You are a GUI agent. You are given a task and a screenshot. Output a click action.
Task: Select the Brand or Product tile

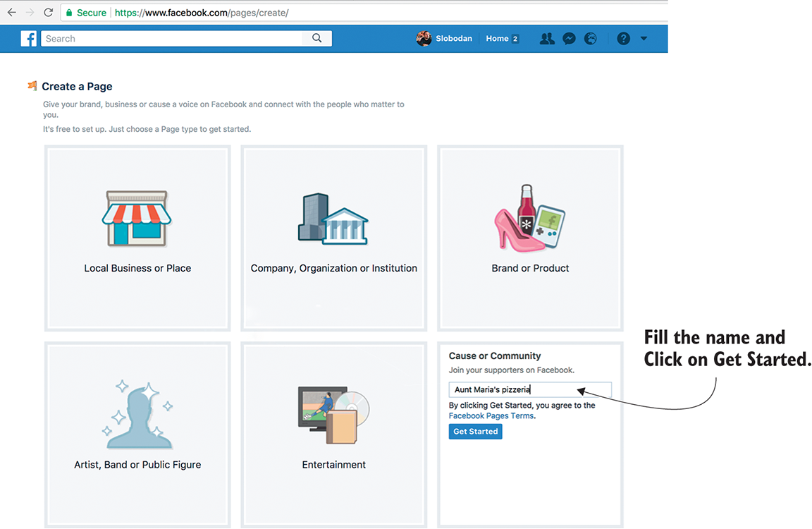[530, 238]
